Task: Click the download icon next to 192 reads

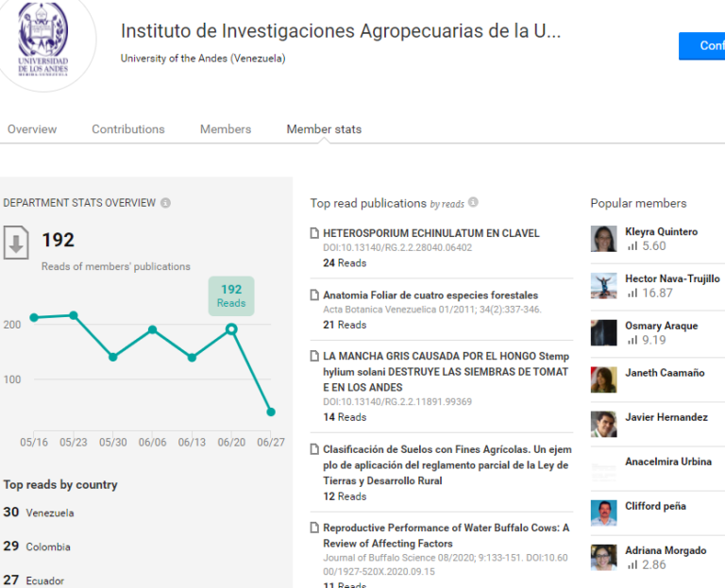Action: [16, 243]
